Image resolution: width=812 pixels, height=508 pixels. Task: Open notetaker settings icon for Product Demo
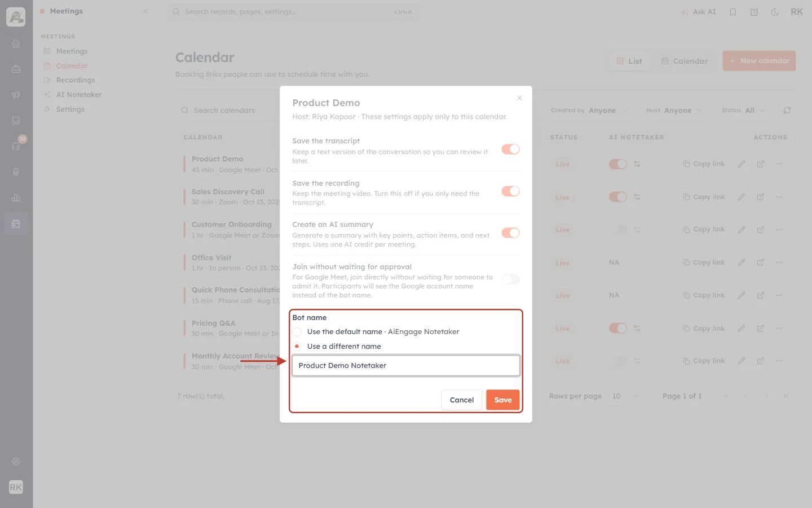pos(637,164)
